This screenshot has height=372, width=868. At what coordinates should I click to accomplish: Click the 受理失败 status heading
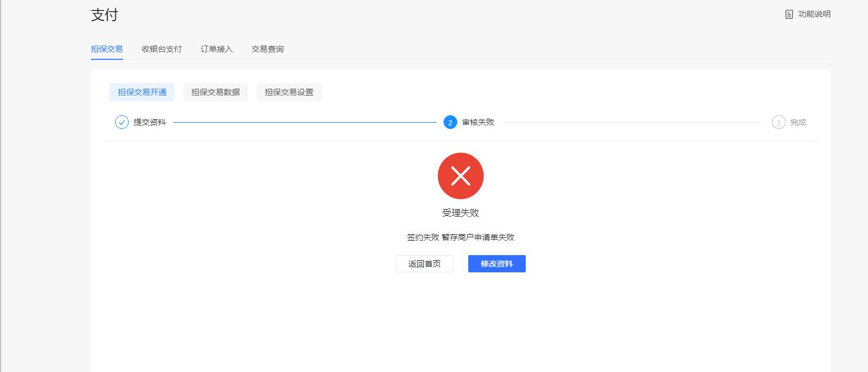(461, 212)
